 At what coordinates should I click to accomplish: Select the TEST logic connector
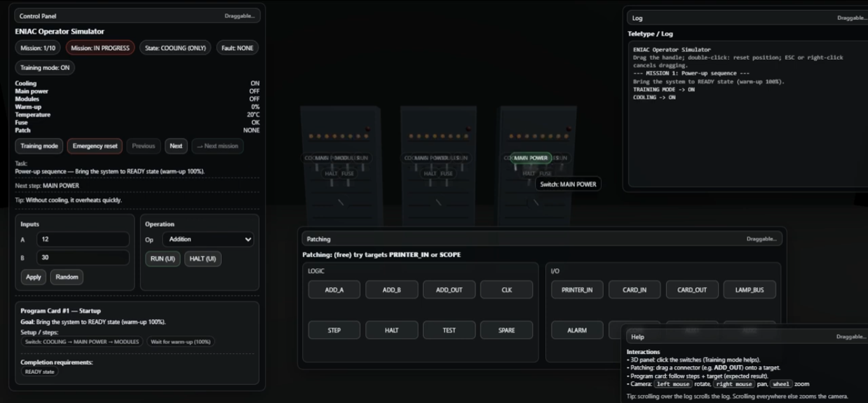click(x=449, y=331)
